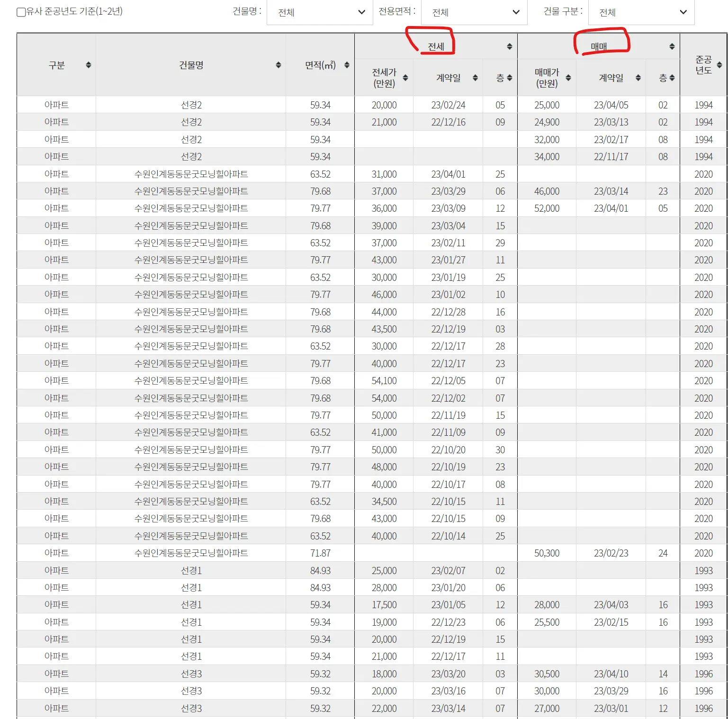Select 매매가 24,900 cell
This screenshot has height=719, width=728.
coord(547,122)
